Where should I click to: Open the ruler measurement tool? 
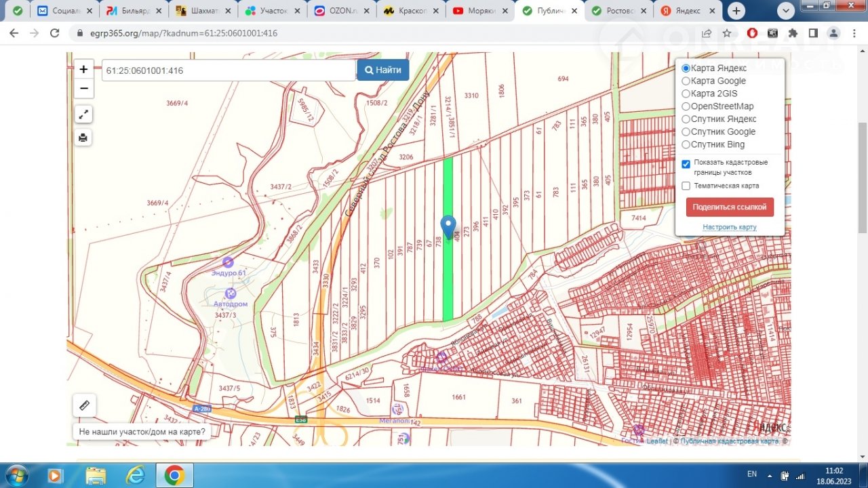85,405
